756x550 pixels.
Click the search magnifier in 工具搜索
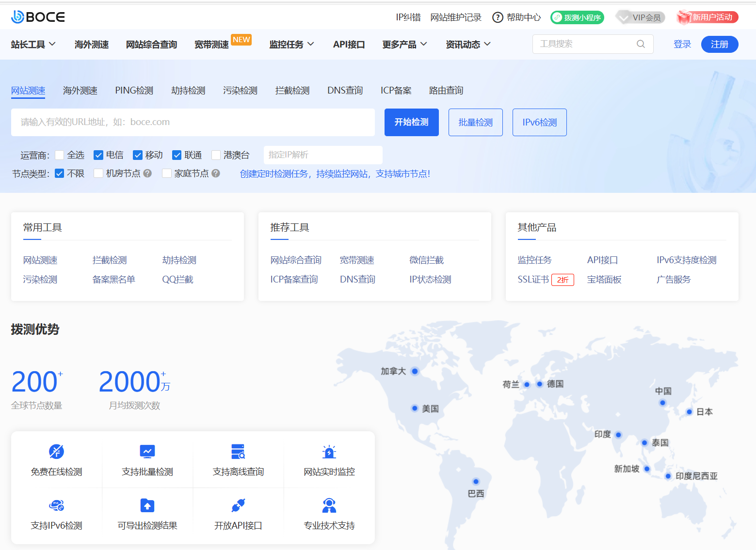pos(641,44)
